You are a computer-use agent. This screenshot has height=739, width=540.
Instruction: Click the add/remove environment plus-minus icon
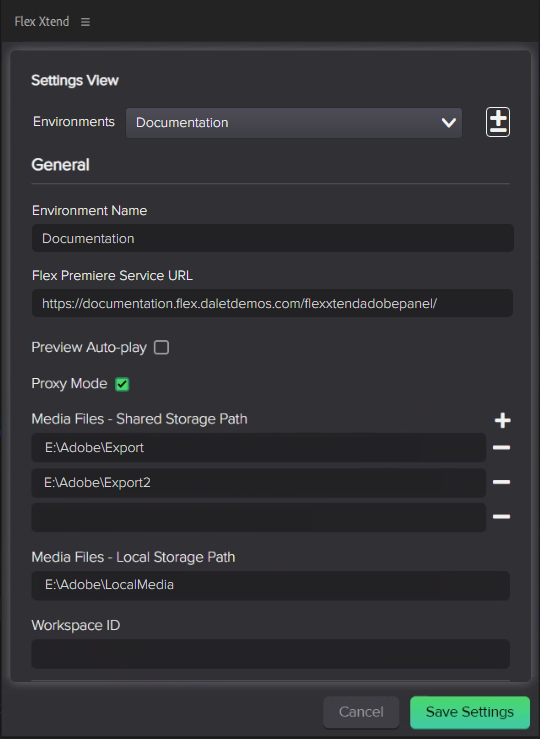(498, 122)
